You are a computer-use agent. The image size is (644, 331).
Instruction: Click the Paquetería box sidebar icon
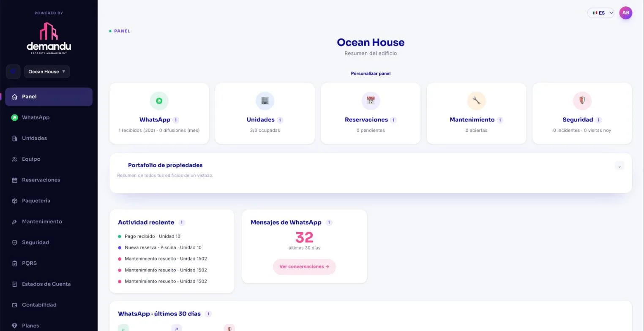[14, 201]
